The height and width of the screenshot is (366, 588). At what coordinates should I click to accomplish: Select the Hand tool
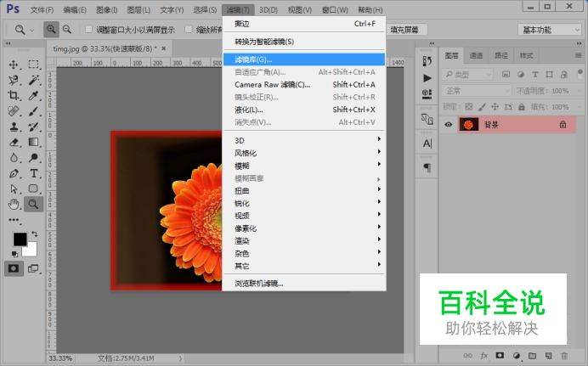[14, 204]
